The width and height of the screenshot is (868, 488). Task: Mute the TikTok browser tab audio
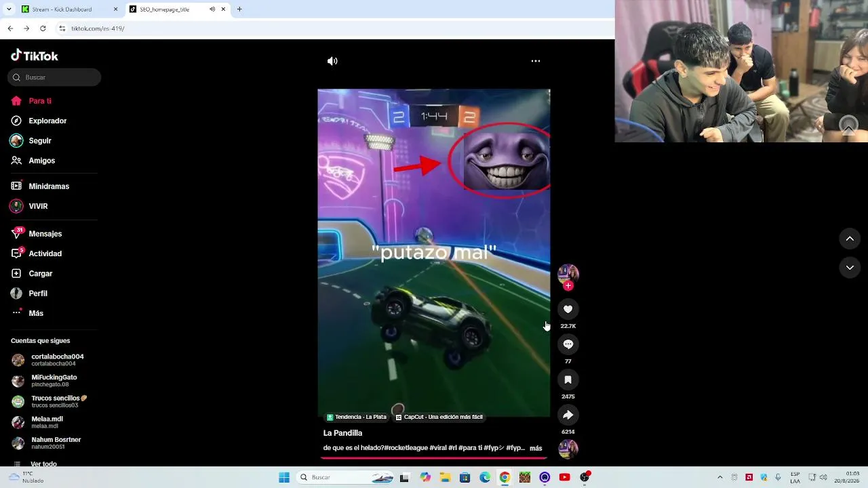pos(212,9)
